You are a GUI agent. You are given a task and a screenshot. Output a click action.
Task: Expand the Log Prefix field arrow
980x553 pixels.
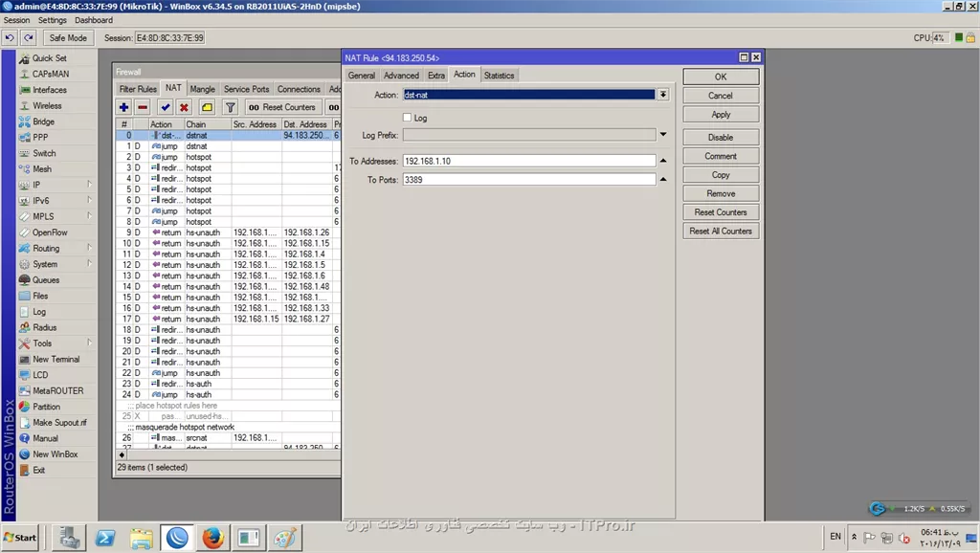[x=663, y=134]
